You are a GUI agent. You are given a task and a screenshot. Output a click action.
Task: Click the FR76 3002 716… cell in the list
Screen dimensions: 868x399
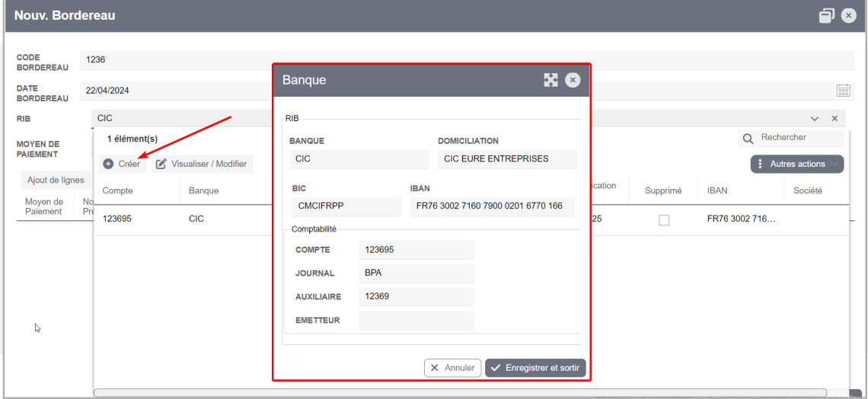[742, 219]
